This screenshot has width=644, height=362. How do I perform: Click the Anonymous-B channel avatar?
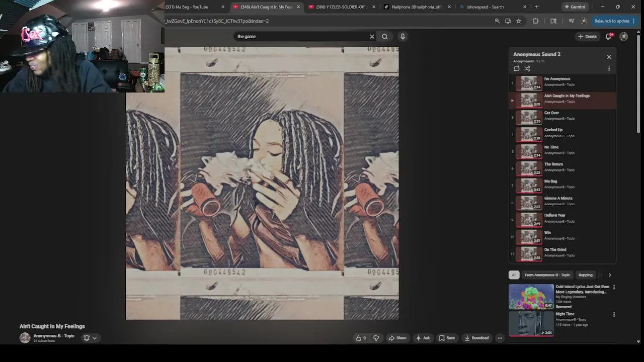point(25,338)
